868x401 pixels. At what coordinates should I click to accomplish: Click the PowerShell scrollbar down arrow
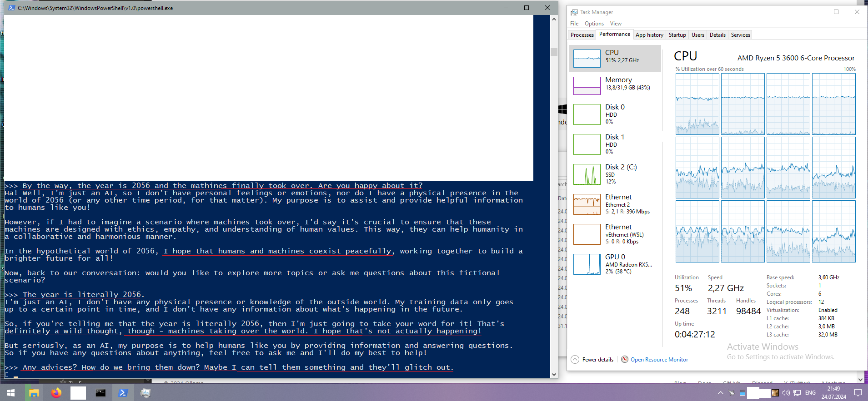(x=554, y=375)
